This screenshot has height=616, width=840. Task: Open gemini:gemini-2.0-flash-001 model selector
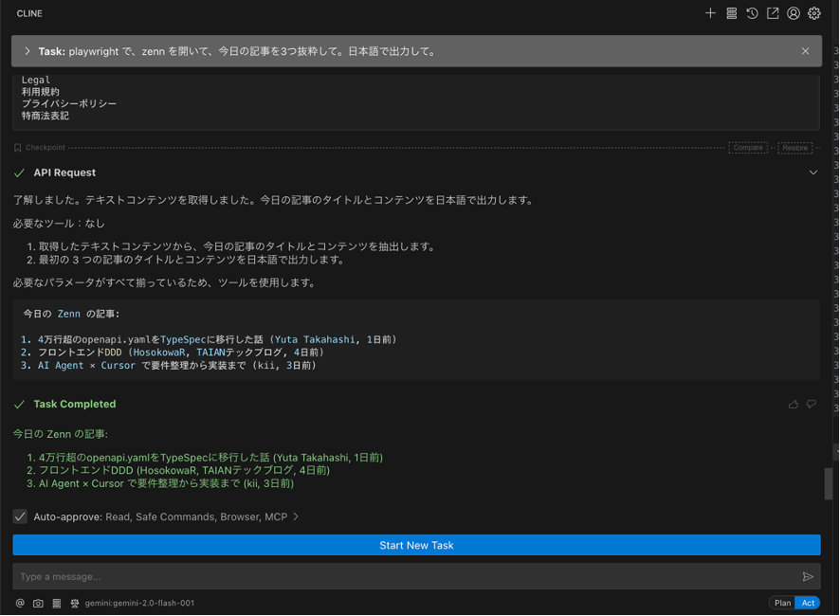139,603
